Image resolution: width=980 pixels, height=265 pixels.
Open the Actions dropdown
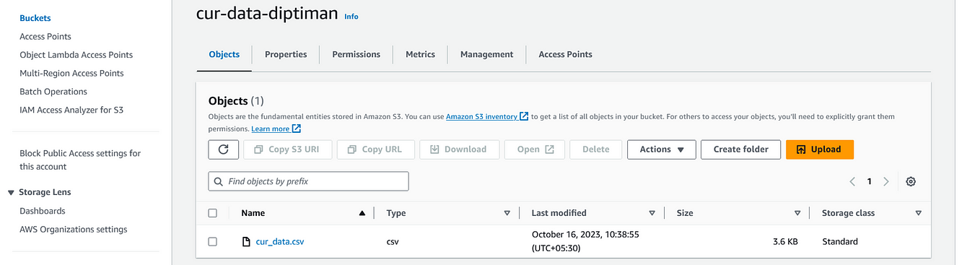click(x=662, y=149)
